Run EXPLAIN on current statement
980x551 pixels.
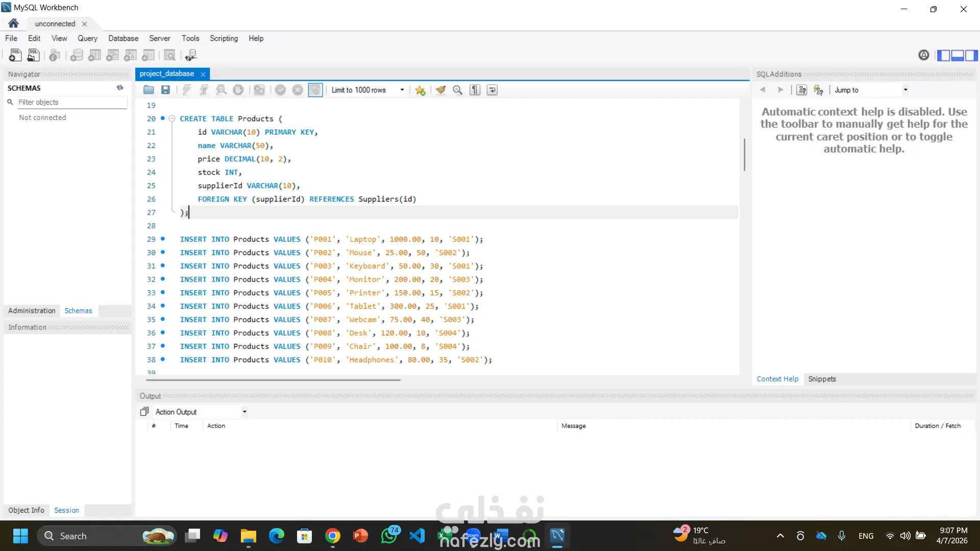coord(221,90)
